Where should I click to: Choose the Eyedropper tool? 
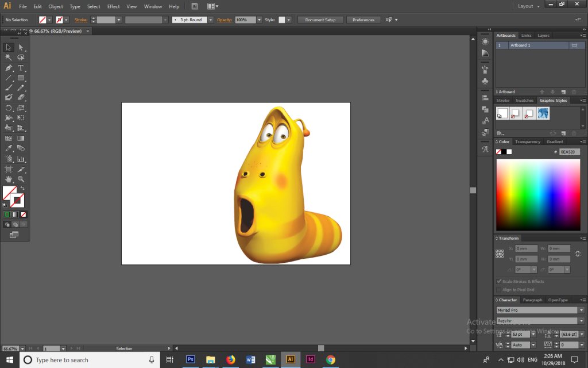point(9,148)
